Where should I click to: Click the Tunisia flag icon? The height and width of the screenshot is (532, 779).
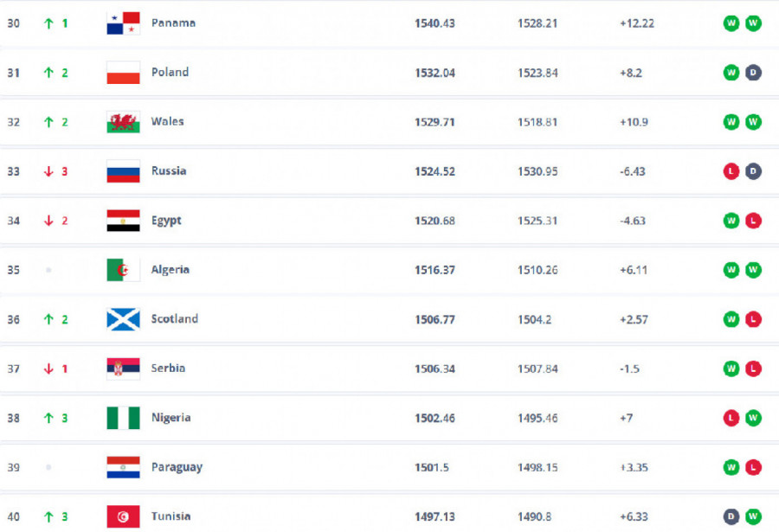click(x=123, y=516)
